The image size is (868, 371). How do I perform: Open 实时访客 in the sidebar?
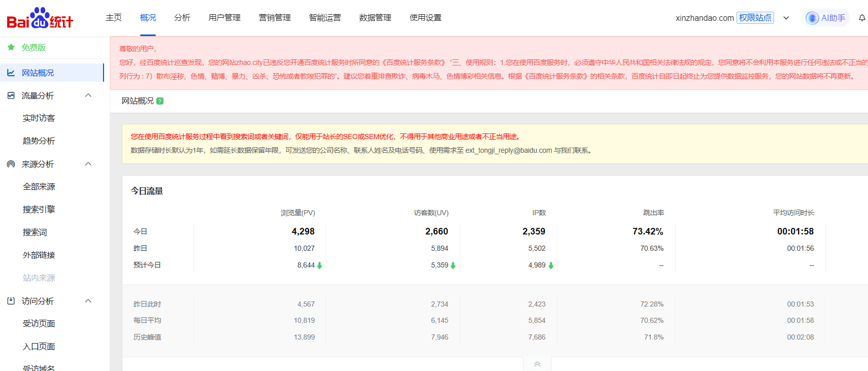pos(39,118)
